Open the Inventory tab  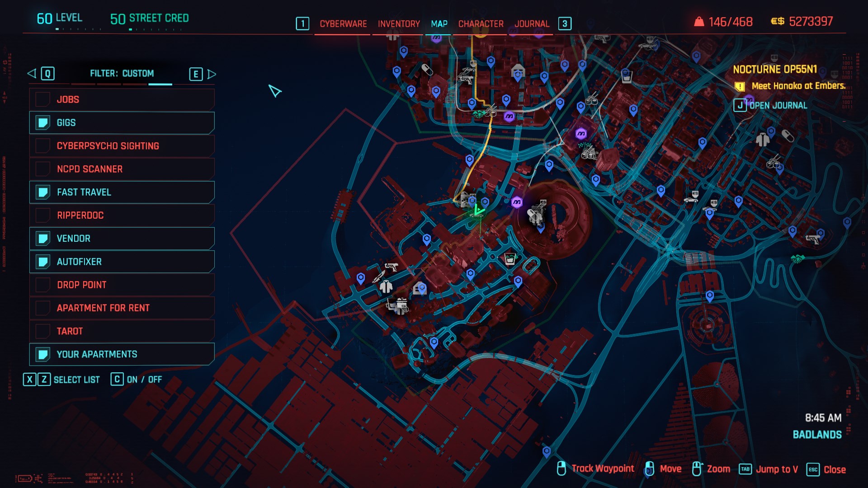pyautogui.click(x=399, y=24)
